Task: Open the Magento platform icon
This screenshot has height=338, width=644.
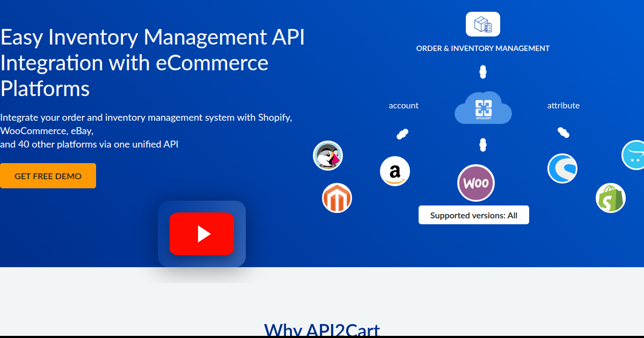Action: point(337,198)
